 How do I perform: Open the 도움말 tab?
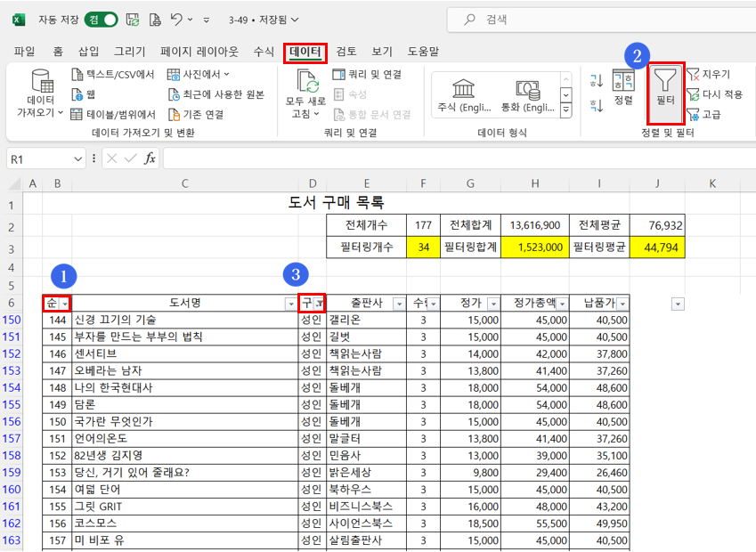click(x=423, y=52)
